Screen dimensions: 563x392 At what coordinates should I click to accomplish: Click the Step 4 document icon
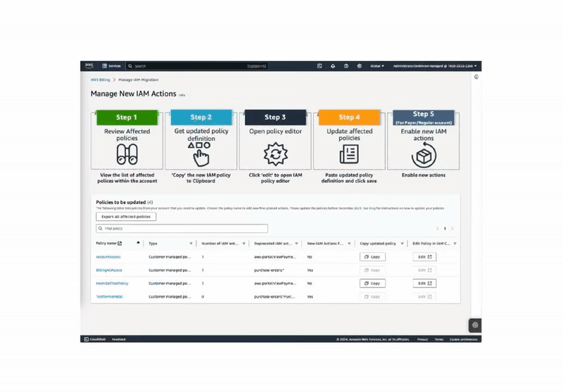point(349,154)
